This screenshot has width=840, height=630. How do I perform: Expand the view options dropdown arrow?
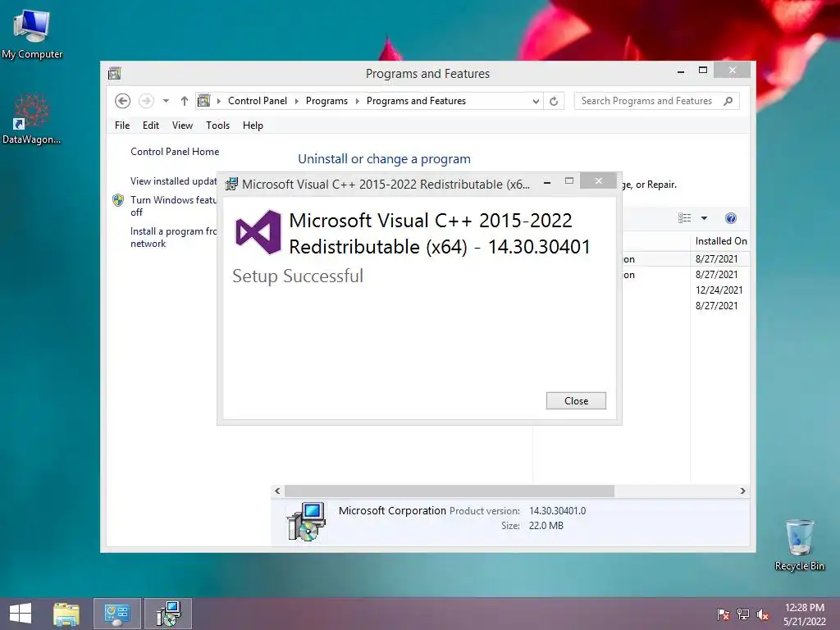pyautogui.click(x=705, y=218)
